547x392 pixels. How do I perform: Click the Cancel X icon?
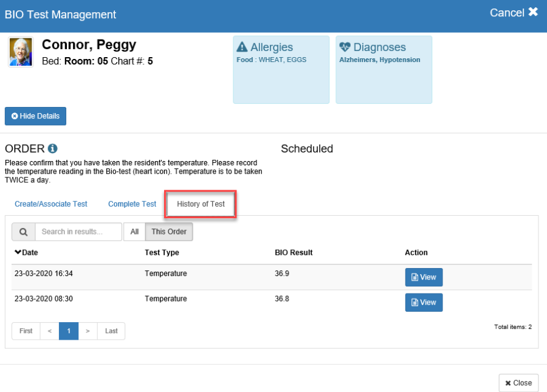pos(533,12)
